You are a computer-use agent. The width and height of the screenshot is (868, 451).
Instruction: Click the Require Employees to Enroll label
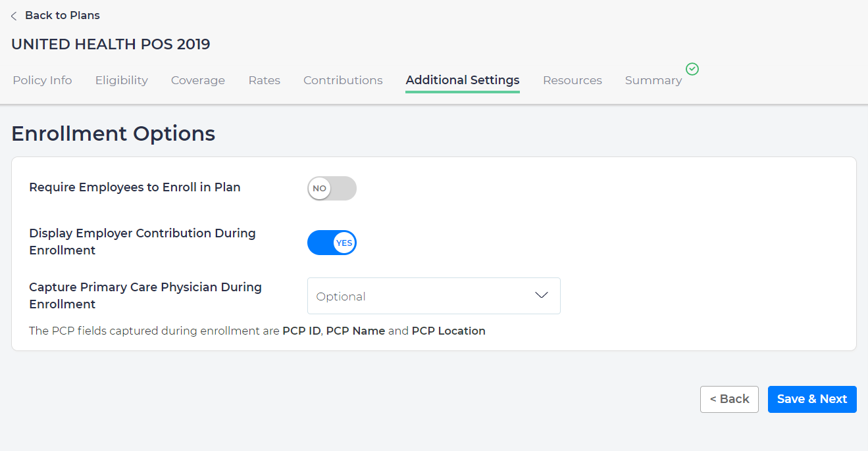coord(135,187)
